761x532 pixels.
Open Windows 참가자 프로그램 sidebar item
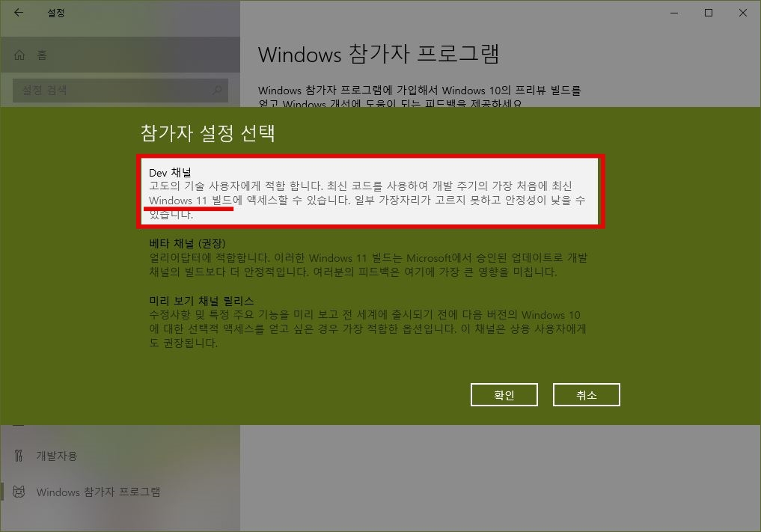120,492
